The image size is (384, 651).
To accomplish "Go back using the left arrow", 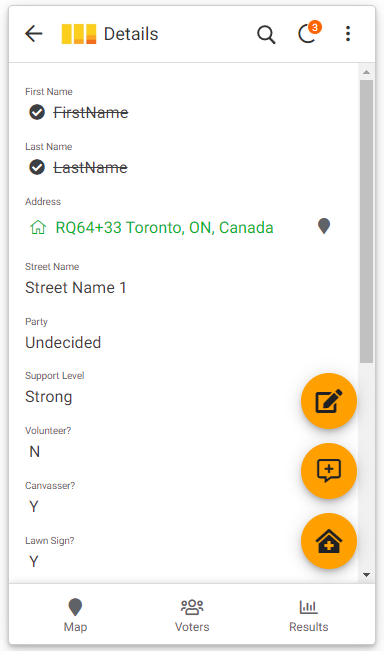I will (34, 34).
